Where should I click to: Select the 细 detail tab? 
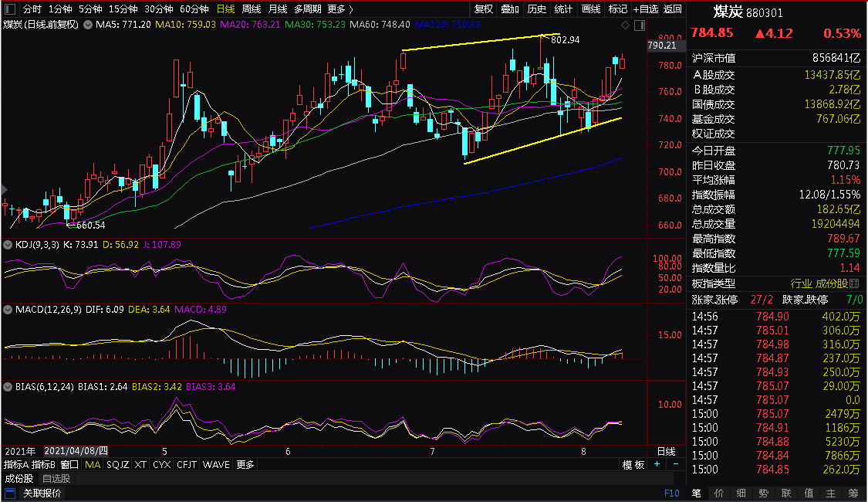tap(741, 493)
